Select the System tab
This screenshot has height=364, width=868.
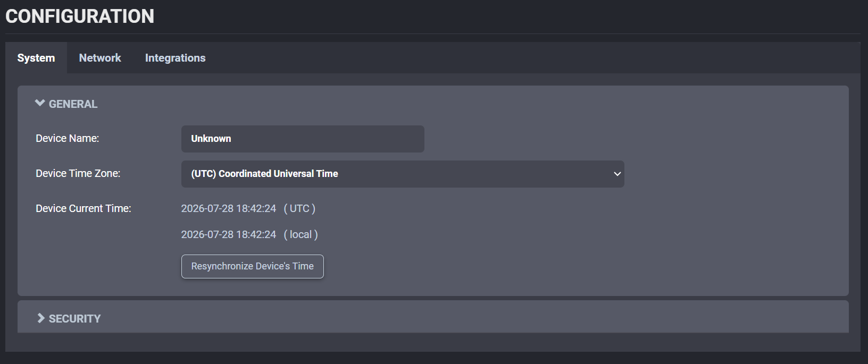tap(36, 58)
